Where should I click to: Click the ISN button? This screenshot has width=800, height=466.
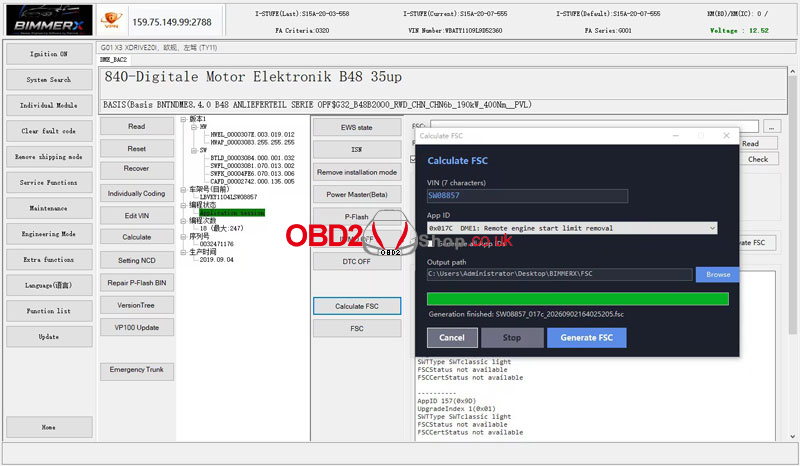click(x=357, y=150)
